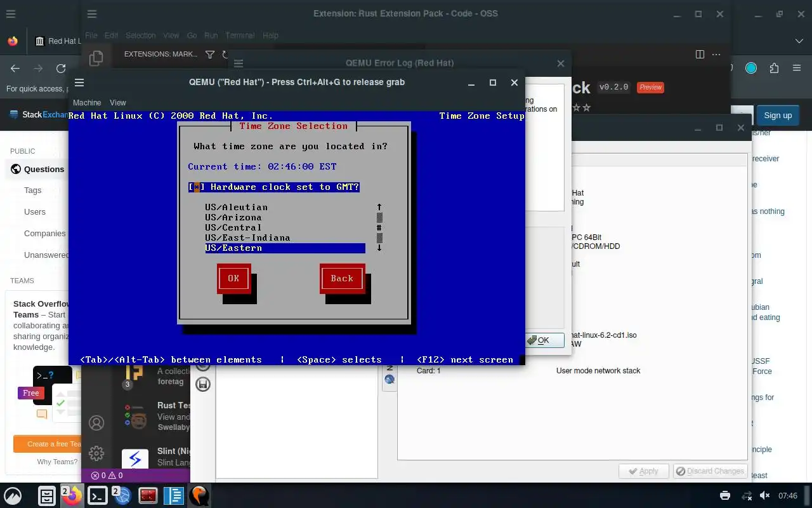812x508 pixels.
Task: Open terminal in taskbar
Action: click(x=98, y=495)
